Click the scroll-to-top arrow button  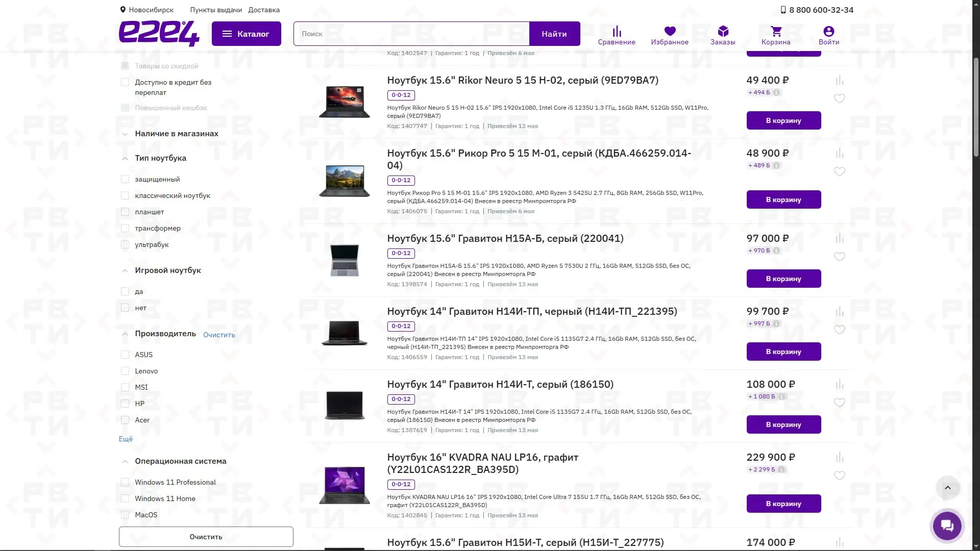[x=948, y=488]
